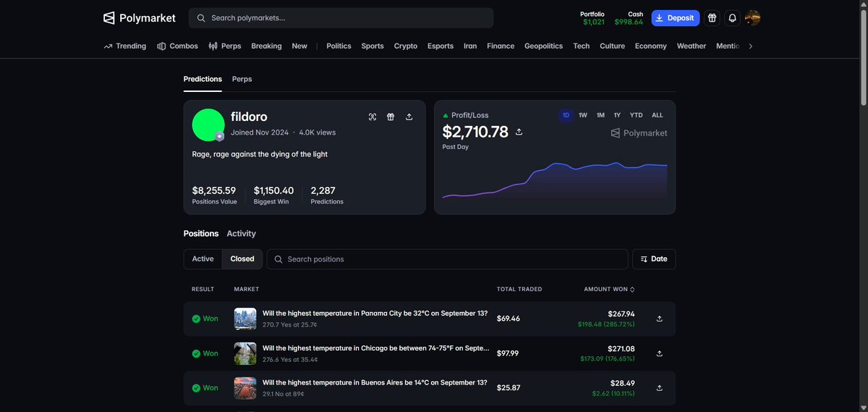The width and height of the screenshot is (868, 412).
Task: Open the Geopolitics category
Action: pyautogui.click(x=543, y=46)
